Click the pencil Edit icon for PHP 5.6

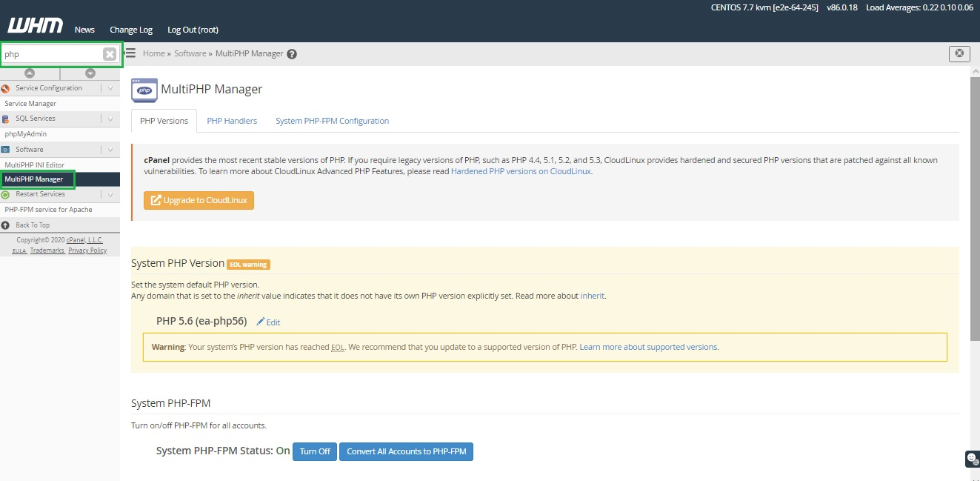pyautogui.click(x=261, y=322)
